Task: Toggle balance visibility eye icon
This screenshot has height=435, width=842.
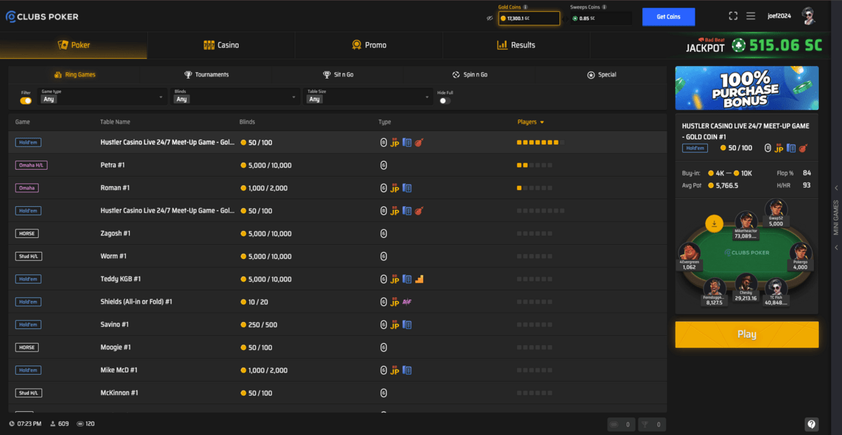Action: [489, 18]
